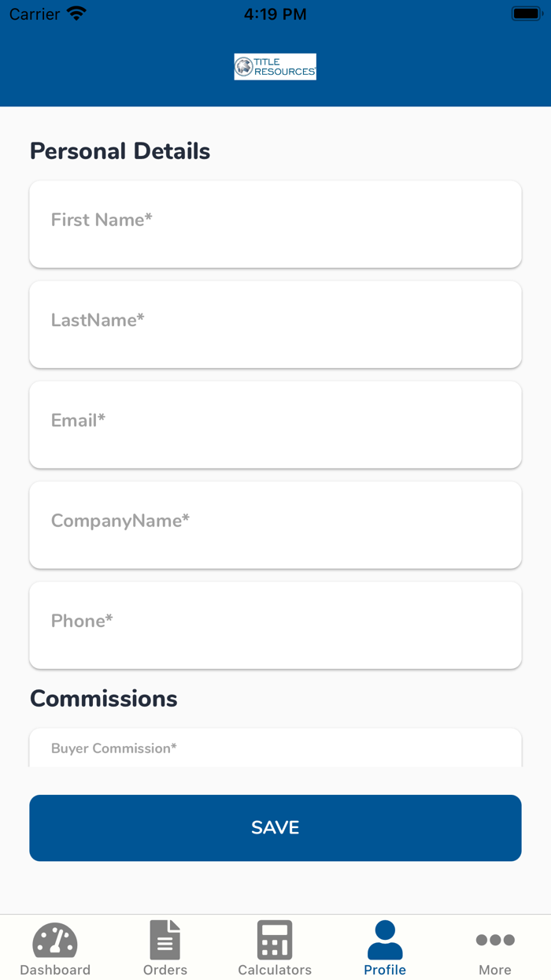Open the Dashboard gauge icon
The image size is (551, 980).
[55, 941]
